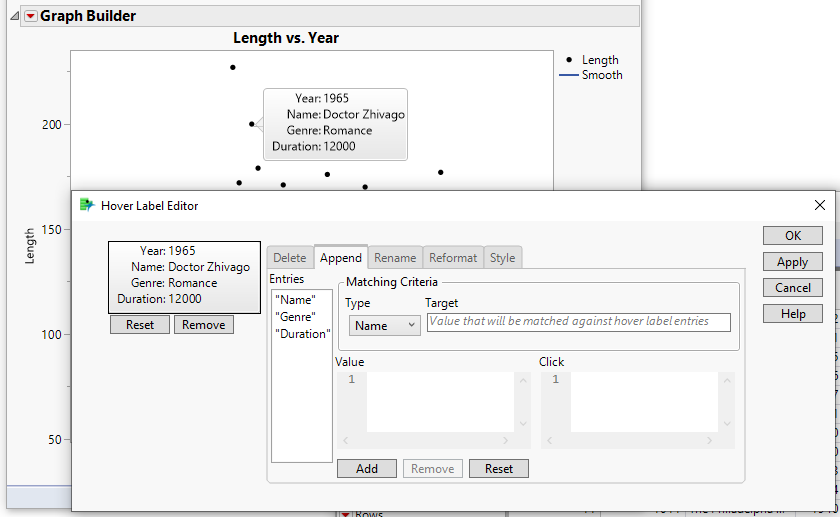Open Help for the Hover Label Editor
The height and width of the screenshot is (517, 840).
click(793, 314)
